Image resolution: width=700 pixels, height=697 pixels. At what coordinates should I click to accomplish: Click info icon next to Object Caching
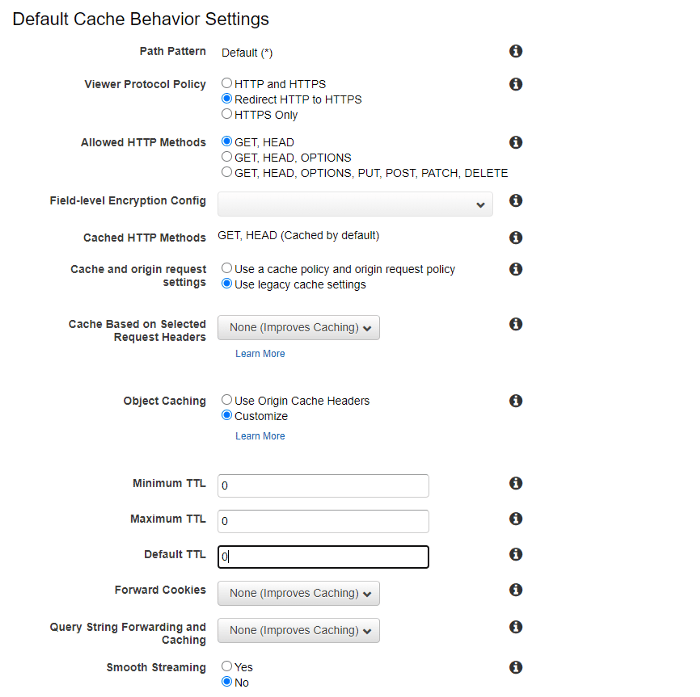pos(516,401)
